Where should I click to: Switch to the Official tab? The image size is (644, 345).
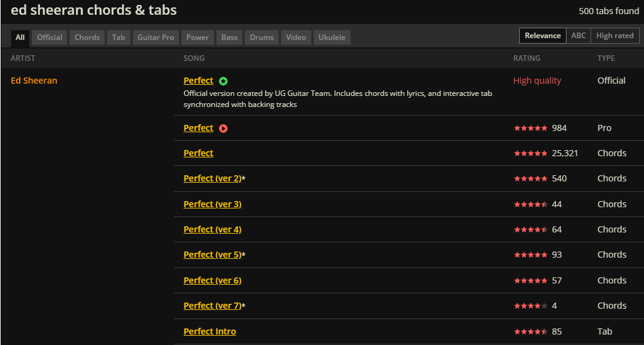point(49,38)
